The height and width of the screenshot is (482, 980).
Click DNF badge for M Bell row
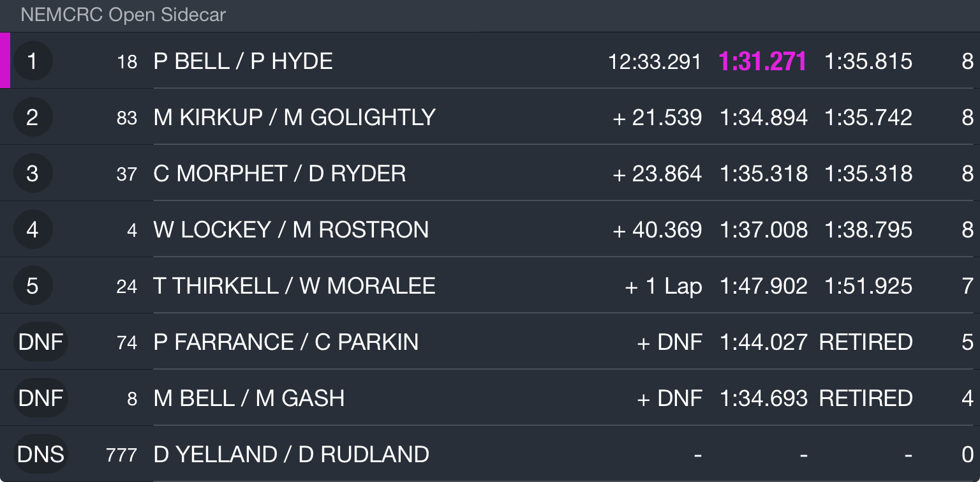tap(41, 398)
